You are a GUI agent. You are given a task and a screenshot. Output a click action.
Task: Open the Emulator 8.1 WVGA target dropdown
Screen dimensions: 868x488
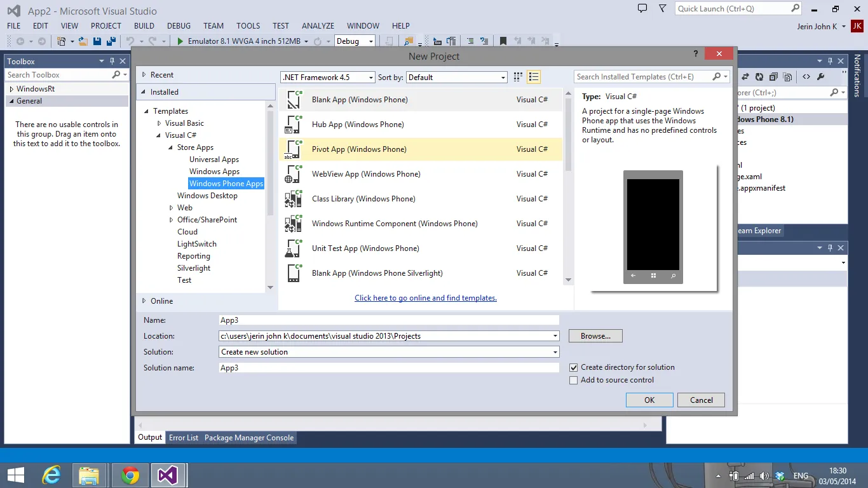[x=306, y=41]
